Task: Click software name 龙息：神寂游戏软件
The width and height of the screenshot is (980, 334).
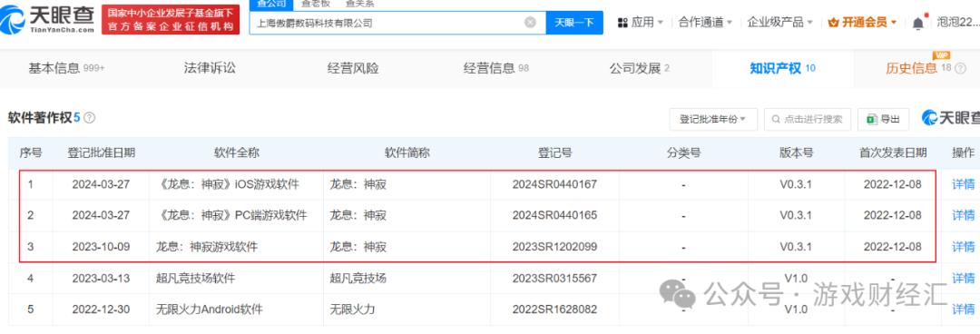Action: (206, 247)
